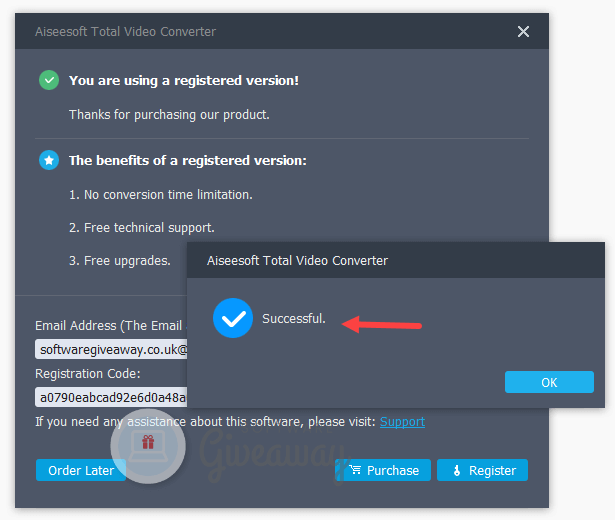Viewport: 615px width, 520px height.
Task: Click the Successful dialog title bar
Action: pos(396,260)
